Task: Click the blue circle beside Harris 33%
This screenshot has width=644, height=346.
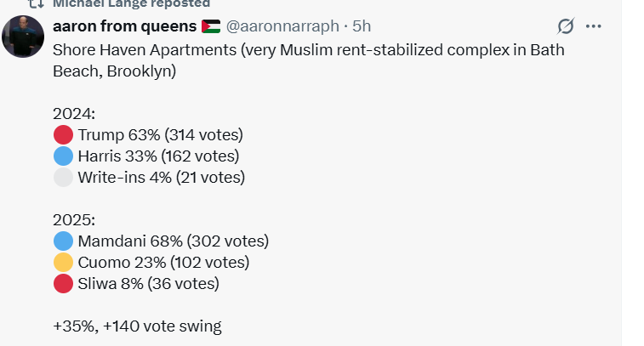Action: (63, 156)
